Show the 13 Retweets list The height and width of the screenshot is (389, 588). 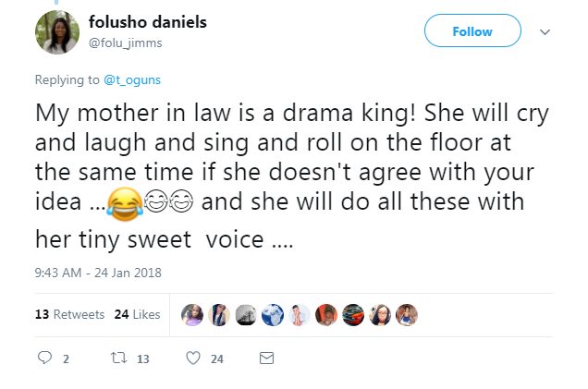pos(69,314)
